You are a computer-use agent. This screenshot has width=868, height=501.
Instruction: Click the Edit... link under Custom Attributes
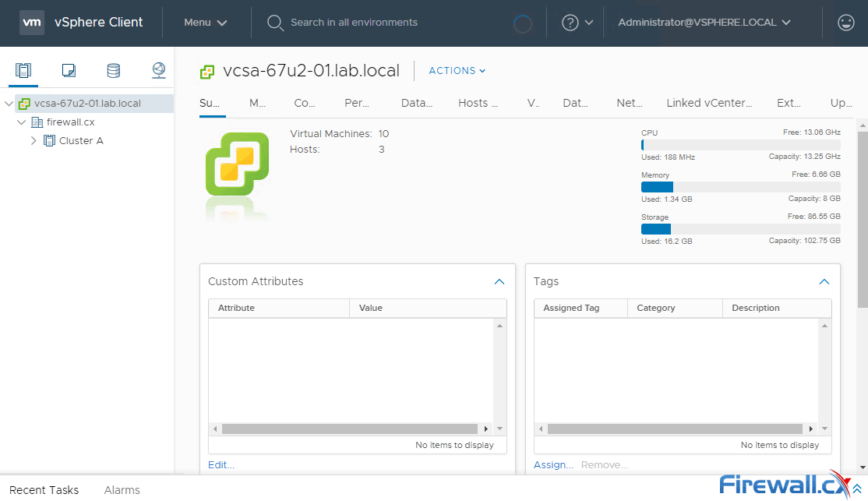[221, 465]
